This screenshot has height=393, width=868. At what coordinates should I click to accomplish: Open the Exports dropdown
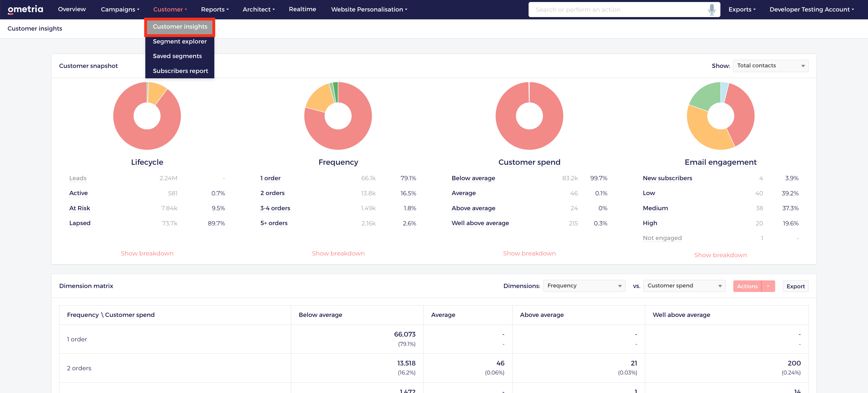[742, 10]
